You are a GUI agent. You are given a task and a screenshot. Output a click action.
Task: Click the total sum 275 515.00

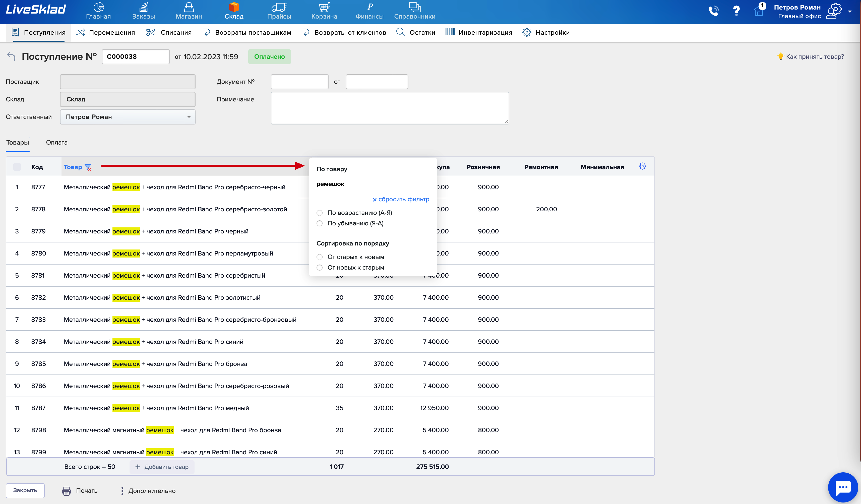[x=432, y=467]
